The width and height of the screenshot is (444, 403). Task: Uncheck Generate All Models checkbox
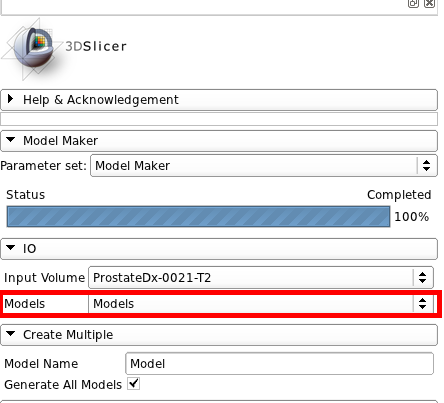(x=134, y=384)
